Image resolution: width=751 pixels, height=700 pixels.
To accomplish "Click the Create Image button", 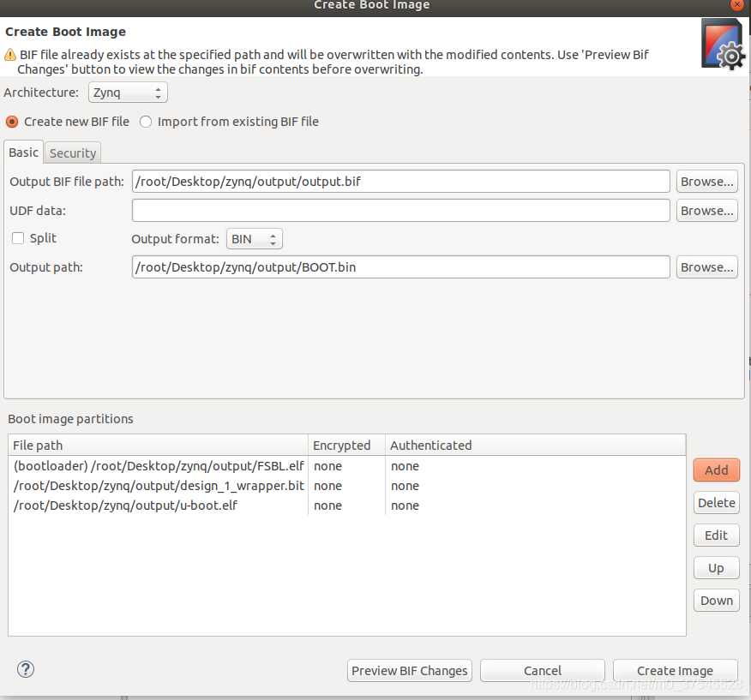I will point(676,671).
